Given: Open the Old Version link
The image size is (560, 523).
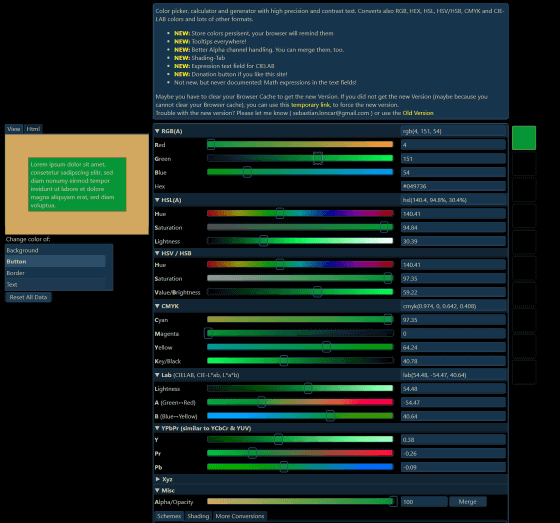Looking at the screenshot, I should (x=418, y=113).
